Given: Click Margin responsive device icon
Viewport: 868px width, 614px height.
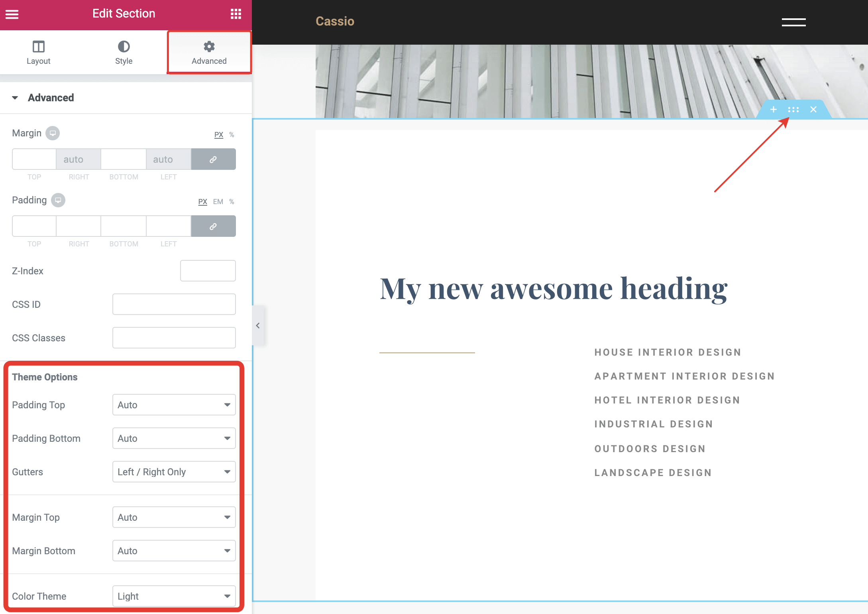Looking at the screenshot, I should 53,133.
